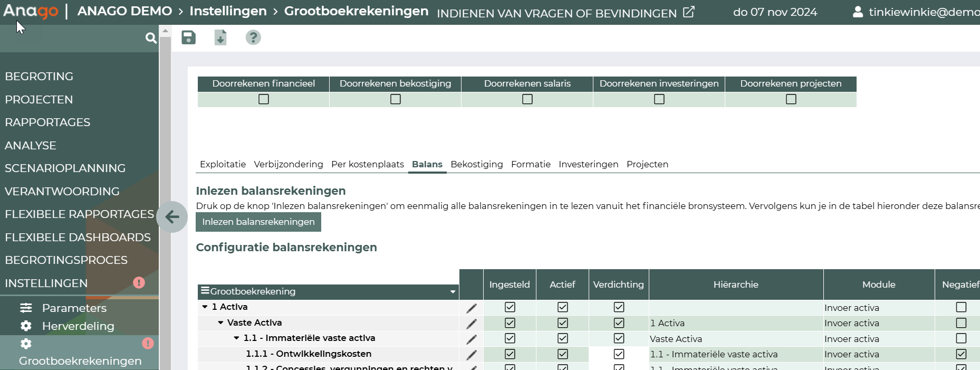Uncheck Negatief for Ontwikkelingskosten row

click(962, 354)
